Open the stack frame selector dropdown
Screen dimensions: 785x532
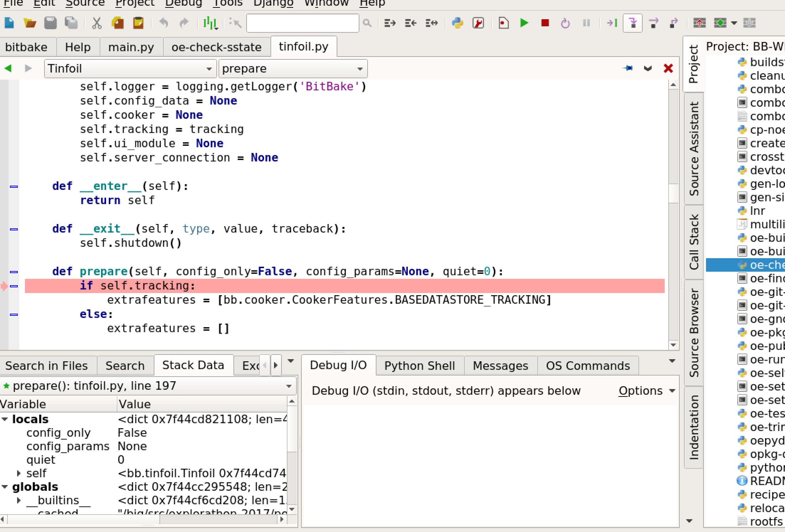(x=289, y=386)
